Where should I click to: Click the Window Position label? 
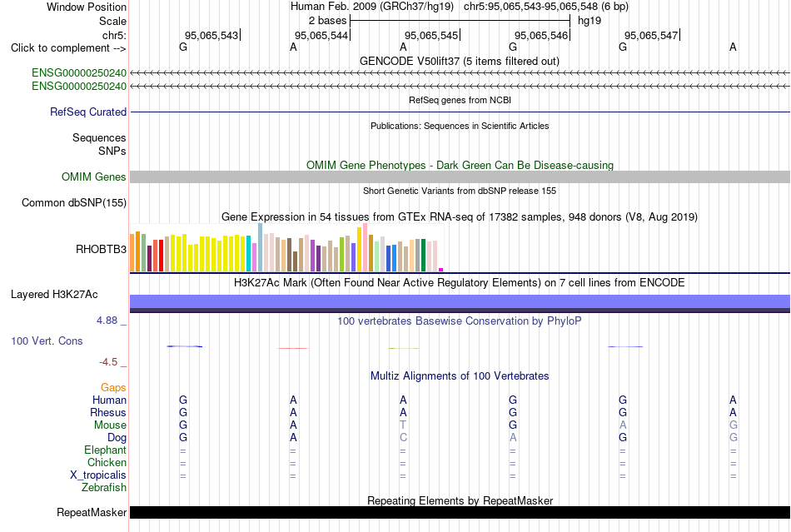tap(87, 7)
